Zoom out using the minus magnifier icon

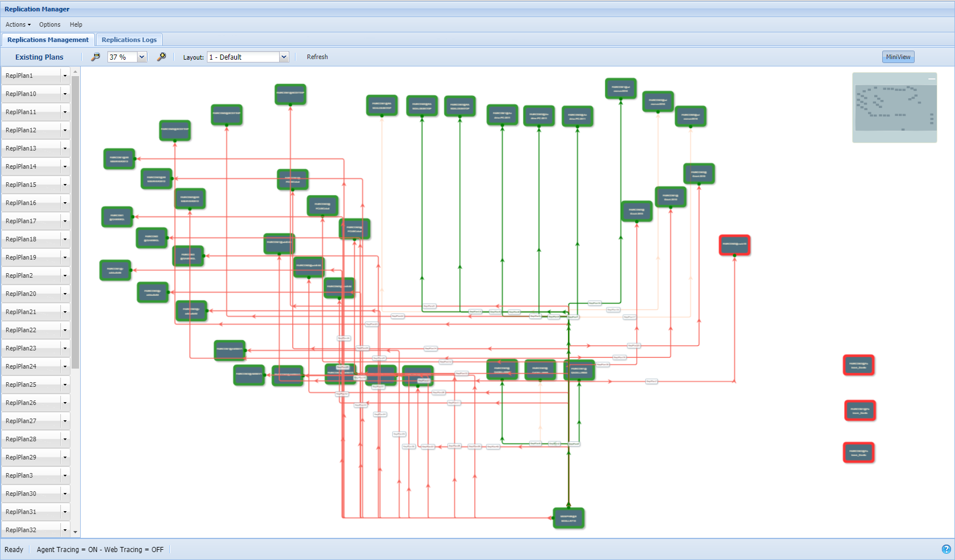click(x=95, y=57)
